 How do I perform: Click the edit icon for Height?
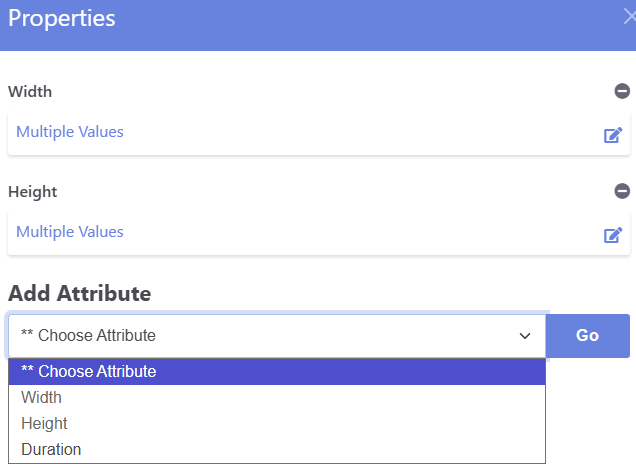[x=613, y=235]
